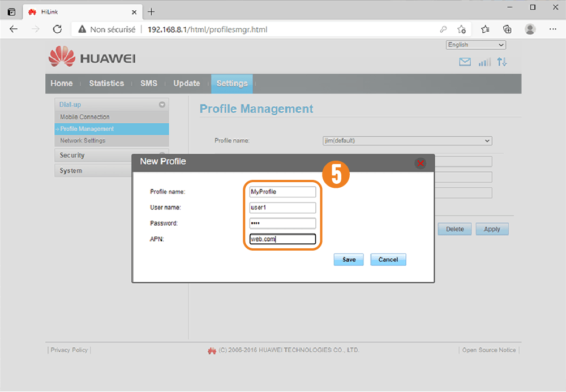Click the signal strength bars icon
This screenshot has height=392, width=566.
(x=485, y=62)
